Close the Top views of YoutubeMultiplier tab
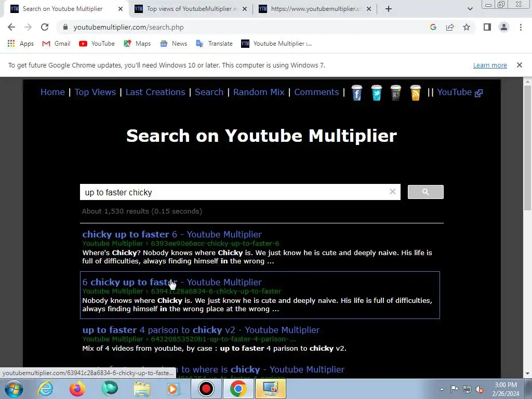 tap(245, 9)
